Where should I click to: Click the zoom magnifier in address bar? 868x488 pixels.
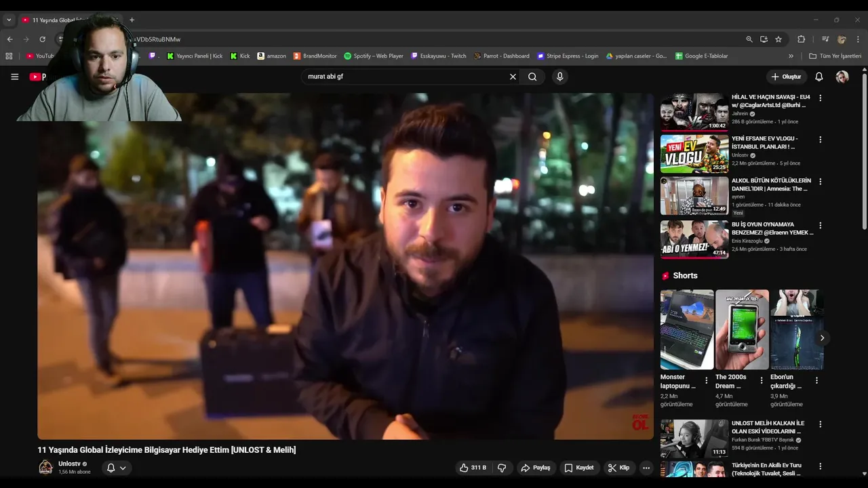[749, 39]
